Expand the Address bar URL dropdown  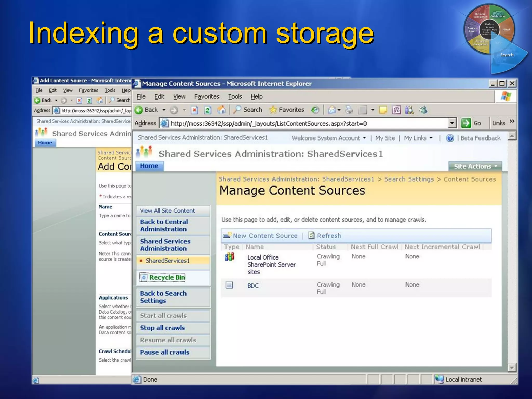(452, 123)
